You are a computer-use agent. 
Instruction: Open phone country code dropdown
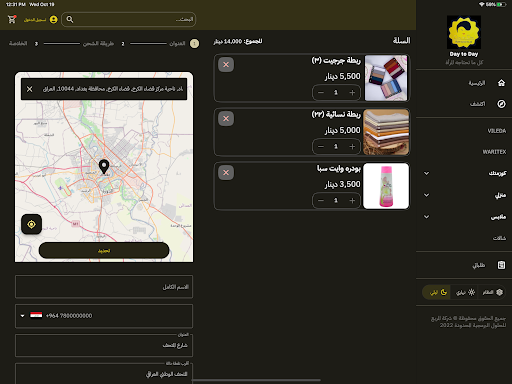point(22,316)
